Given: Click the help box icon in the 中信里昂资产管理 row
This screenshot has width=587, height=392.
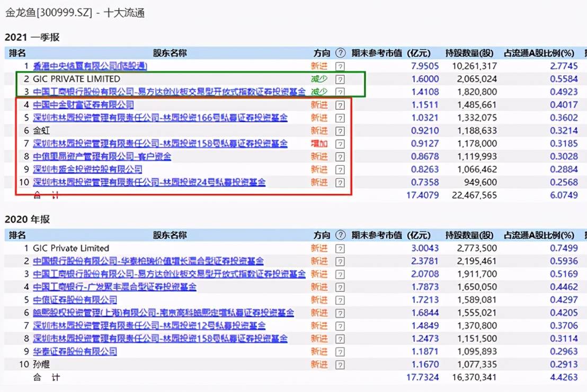Looking at the screenshot, I should (x=340, y=157).
